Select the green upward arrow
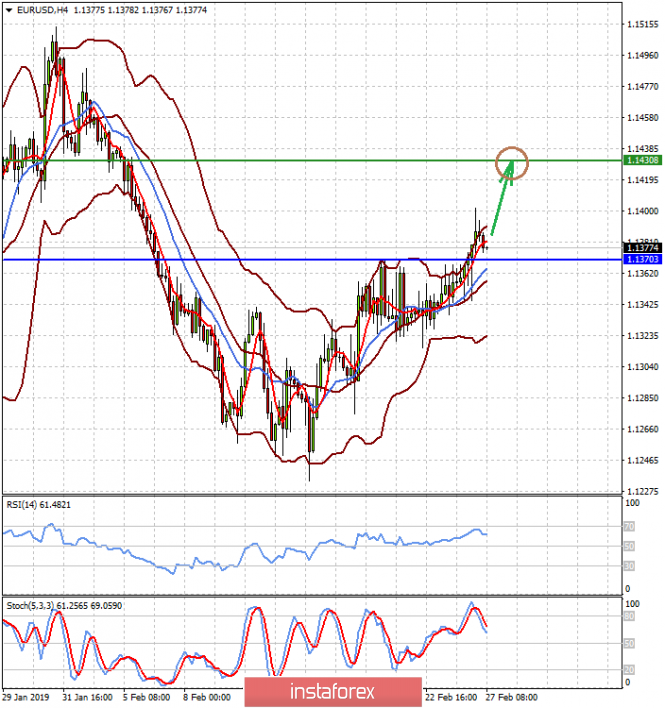 pyautogui.click(x=501, y=200)
